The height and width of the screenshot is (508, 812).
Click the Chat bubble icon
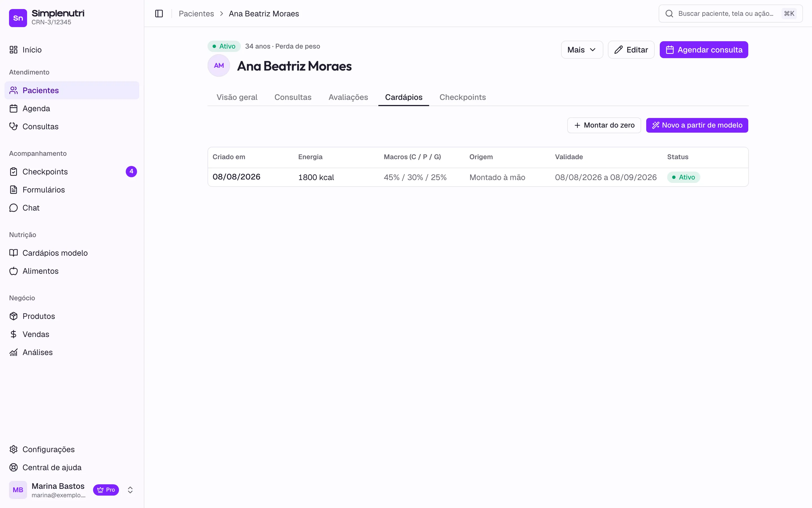(x=14, y=208)
